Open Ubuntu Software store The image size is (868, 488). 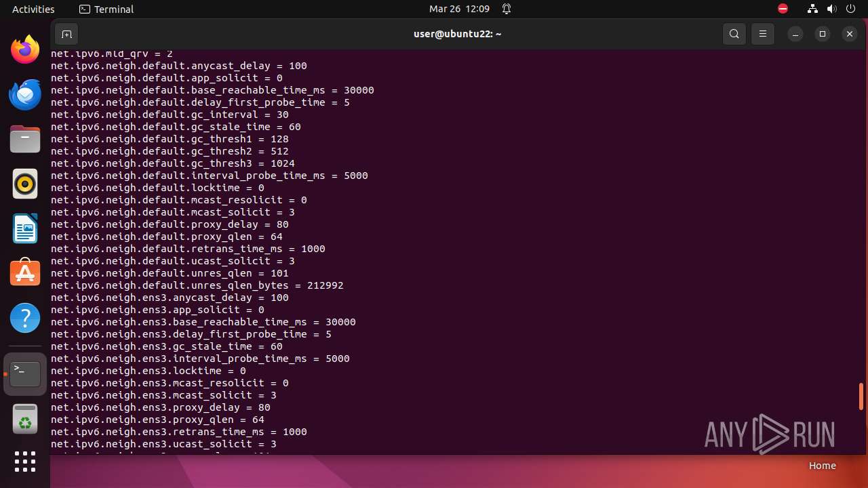pos(25,273)
